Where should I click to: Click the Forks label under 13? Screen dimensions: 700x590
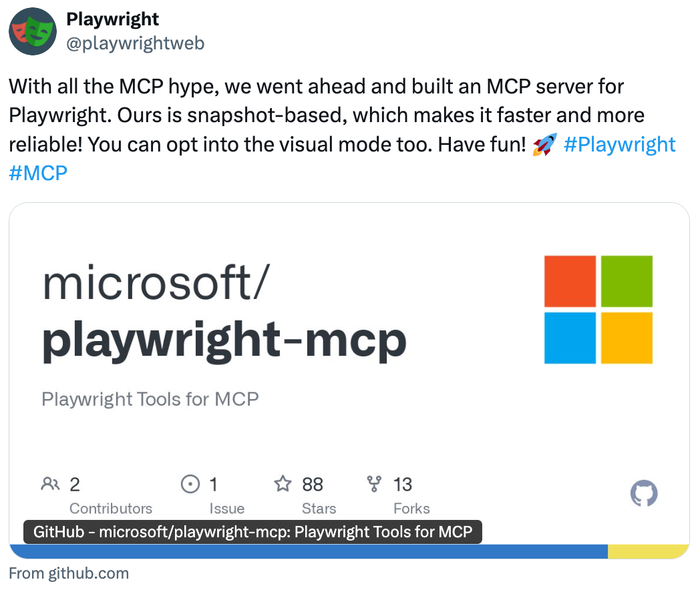411,509
